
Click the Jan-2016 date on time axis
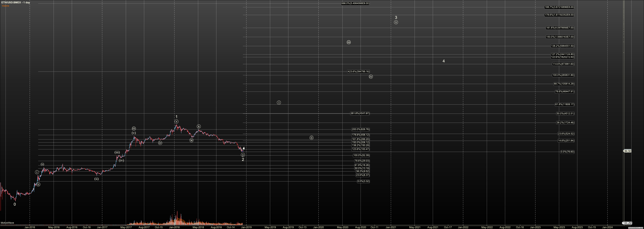30,227
